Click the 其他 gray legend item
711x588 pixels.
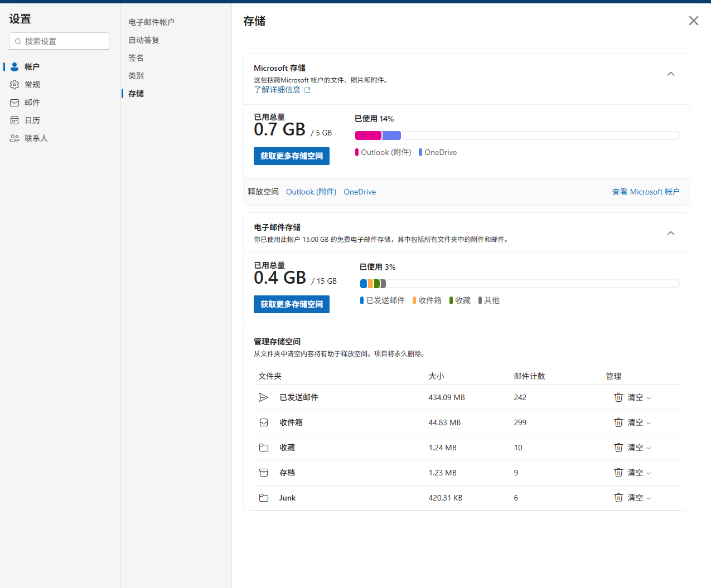coord(489,300)
